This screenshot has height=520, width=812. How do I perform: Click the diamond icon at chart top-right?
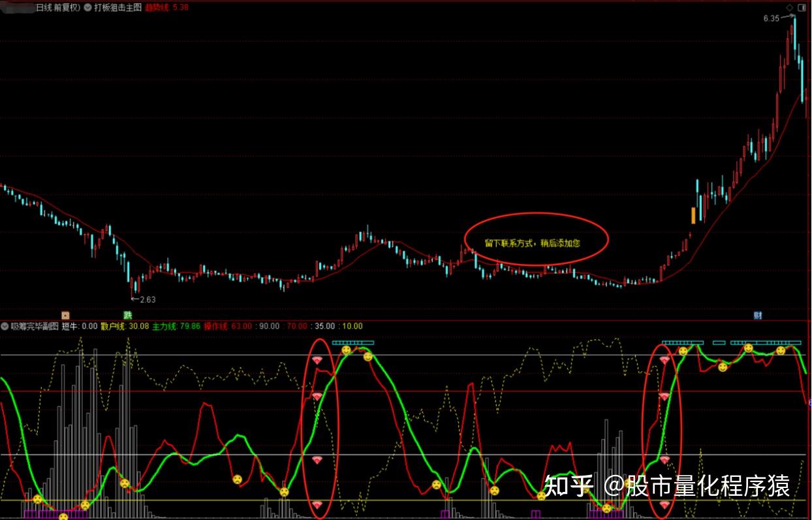[790, 8]
